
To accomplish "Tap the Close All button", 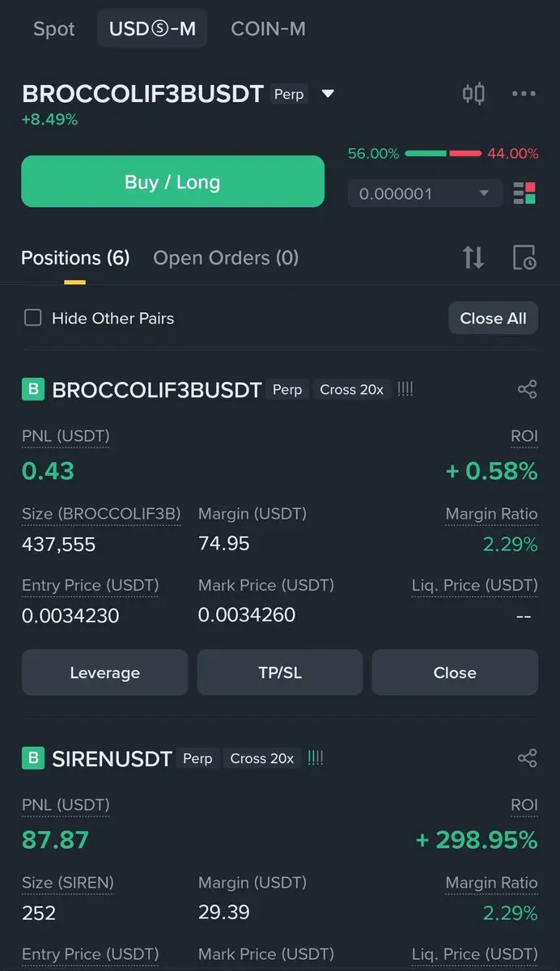I will 493,318.
